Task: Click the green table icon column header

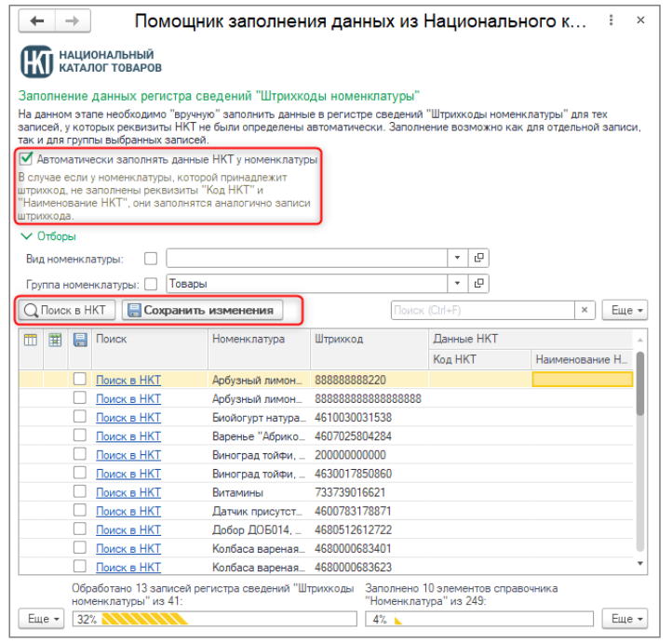Action: (x=56, y=340)
